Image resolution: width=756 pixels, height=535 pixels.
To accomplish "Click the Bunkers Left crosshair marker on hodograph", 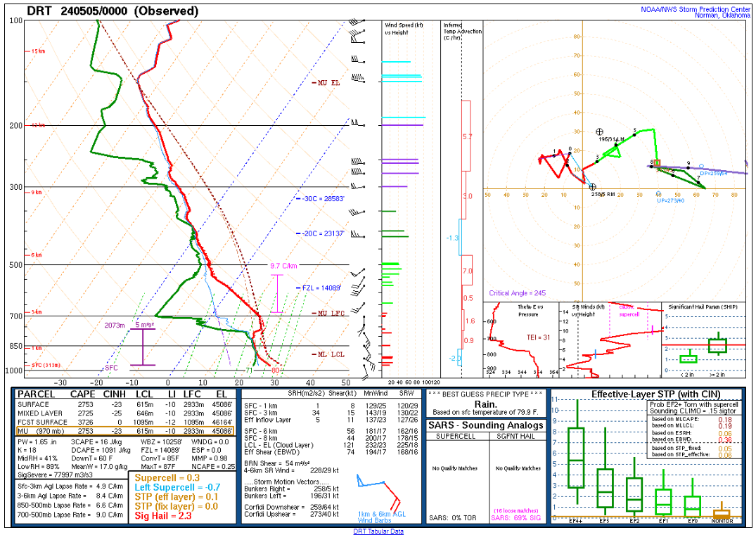I will (599, 131).
